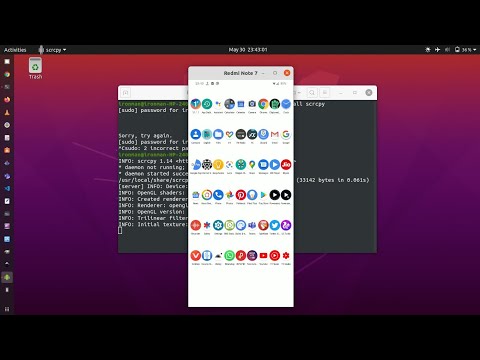480x360 pixels.
Task: Click the new tab button in terminal
Action: pos(126,93)
